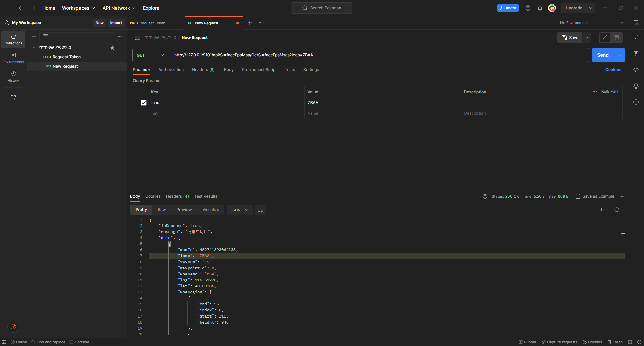Switch to the Pre-request Script tab

259,70
